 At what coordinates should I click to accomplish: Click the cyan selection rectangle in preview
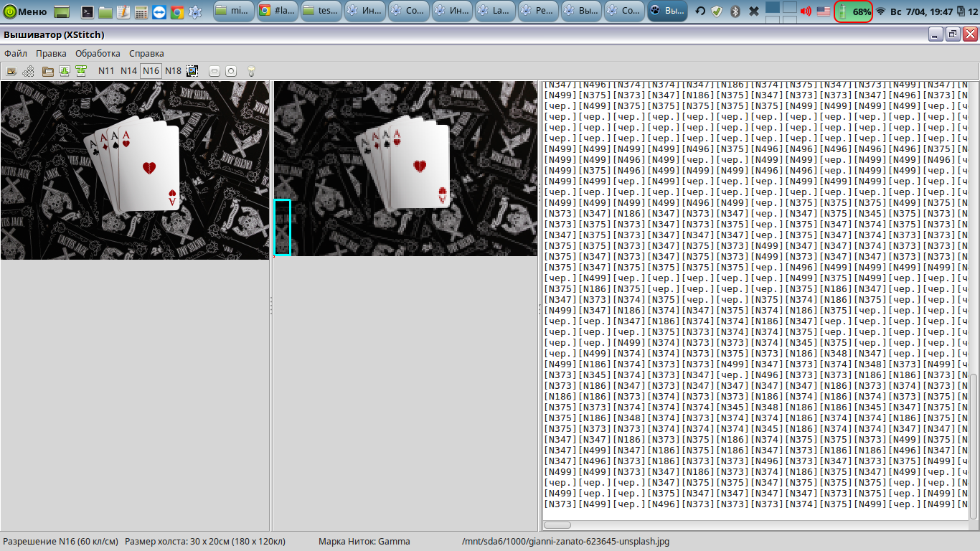[x=283, y=227]
